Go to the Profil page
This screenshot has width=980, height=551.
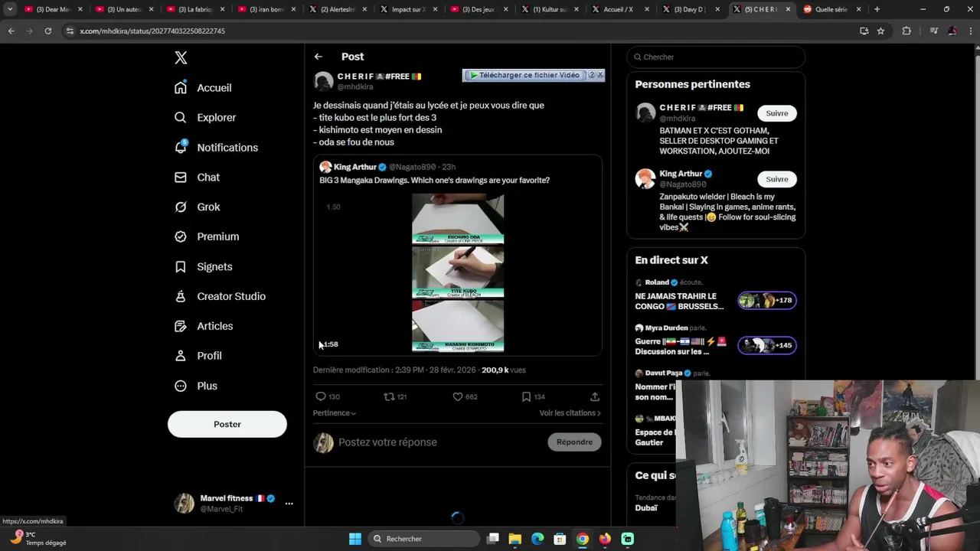point(198,357)
